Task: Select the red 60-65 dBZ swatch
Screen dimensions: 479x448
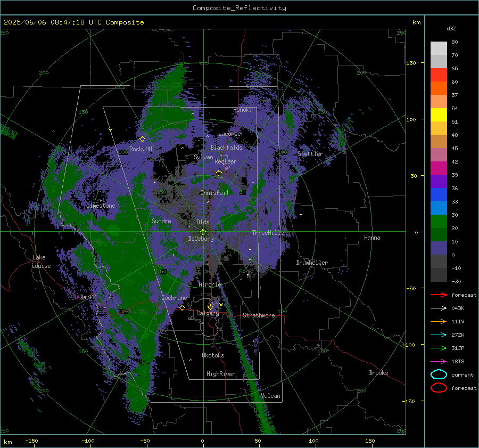Action: (439, 75)
